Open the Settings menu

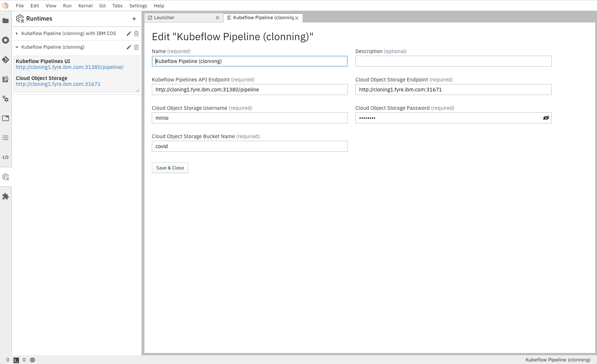click(x=138, y=6)
